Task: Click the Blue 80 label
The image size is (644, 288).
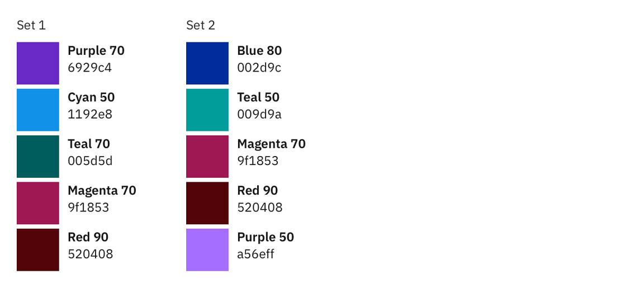Action: point(259,51)
